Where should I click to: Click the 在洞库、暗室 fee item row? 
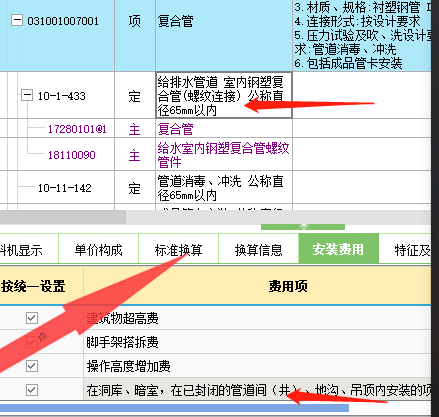click(257, 390)
